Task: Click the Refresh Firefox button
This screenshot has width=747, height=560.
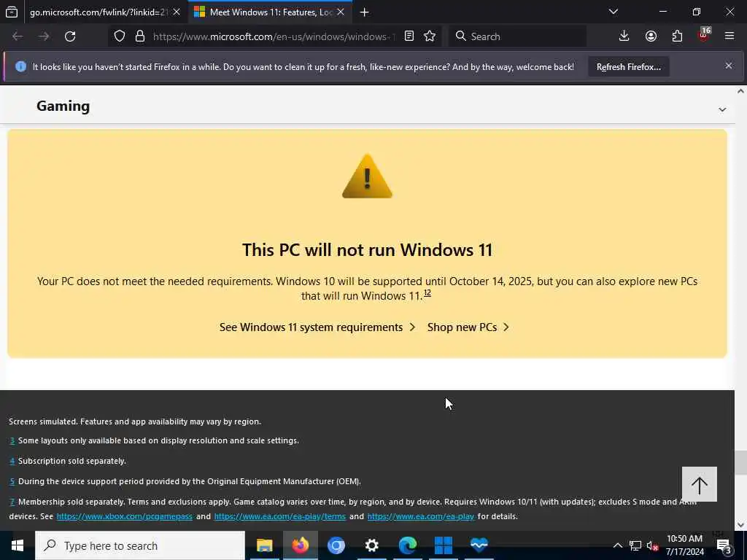Action: pyautogui.click(x=628, y=66)
